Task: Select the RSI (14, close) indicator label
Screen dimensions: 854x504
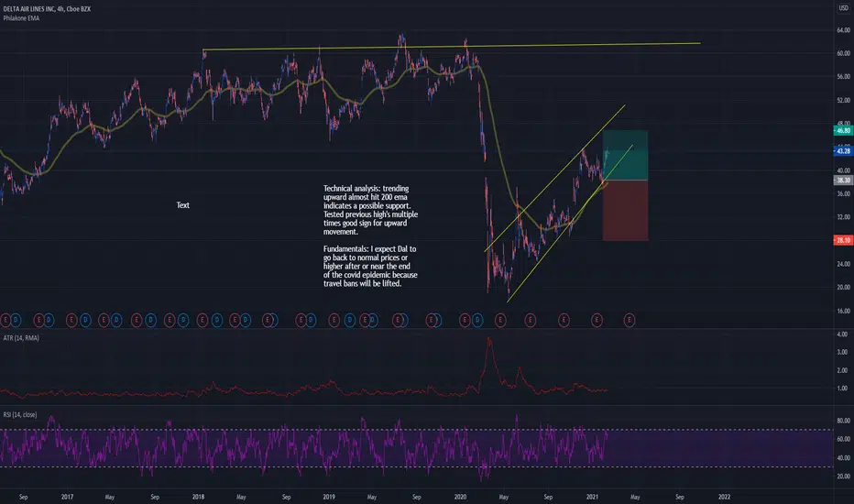Action: pos(20,414)
